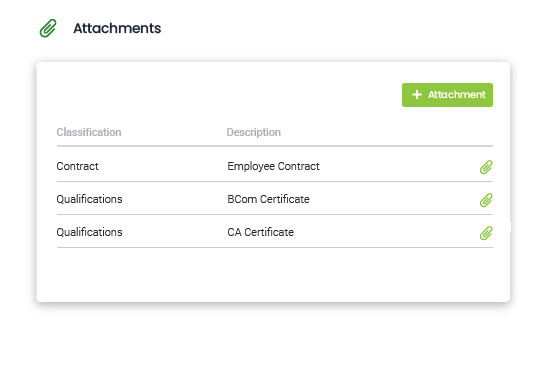The height and width of the screenshot is (365, 546).
Task: Click the green paperclip icon beside Attachments heading
Action: [x=48, y=28]
